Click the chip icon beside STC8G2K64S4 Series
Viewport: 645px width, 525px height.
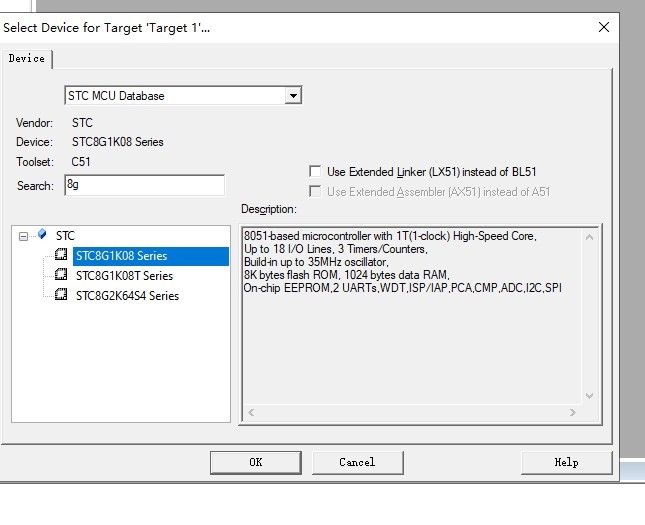(61, 295)
